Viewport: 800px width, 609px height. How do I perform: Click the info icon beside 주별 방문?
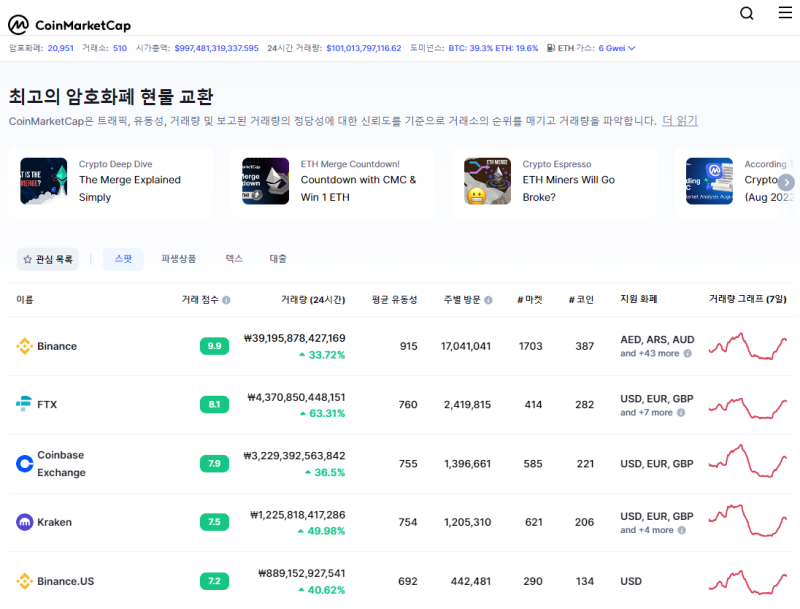(x=488, y=300)
